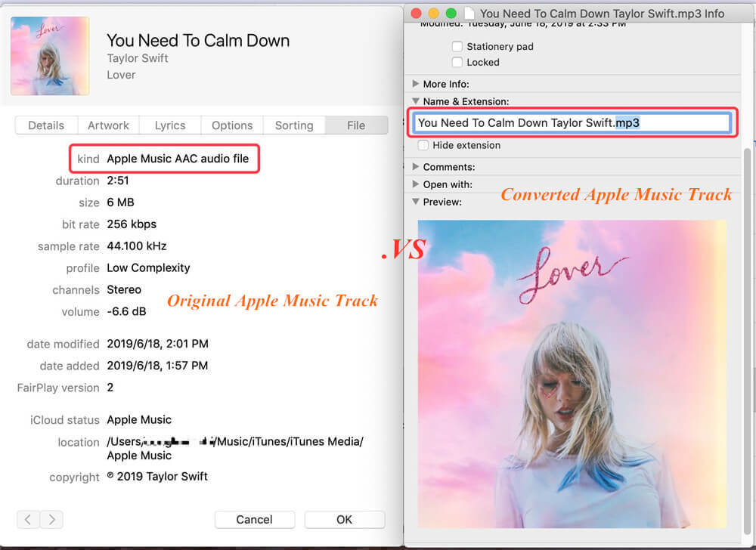Screen dimensions: 756x550
Task: Click the file name text field
Action: [573, 123]
